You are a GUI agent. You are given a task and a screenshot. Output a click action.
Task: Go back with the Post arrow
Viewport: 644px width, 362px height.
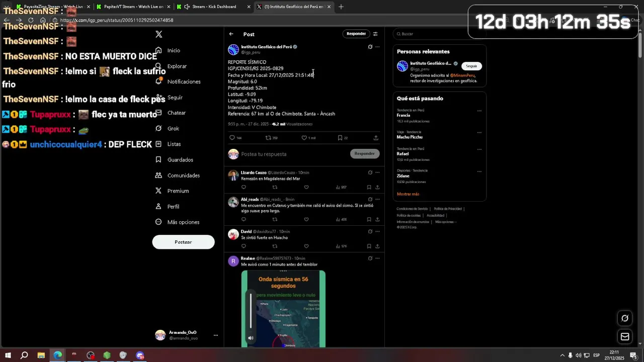click(231, 34)
